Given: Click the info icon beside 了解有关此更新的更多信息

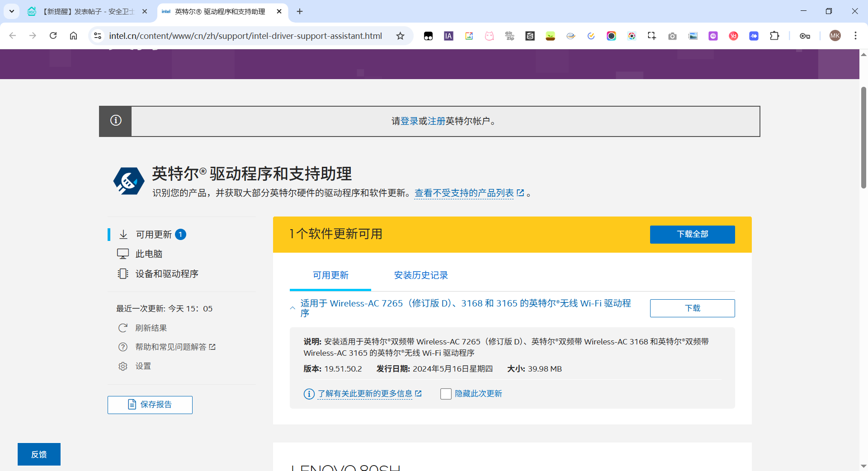Looking at the screenshot, I should tap(309, 394).
